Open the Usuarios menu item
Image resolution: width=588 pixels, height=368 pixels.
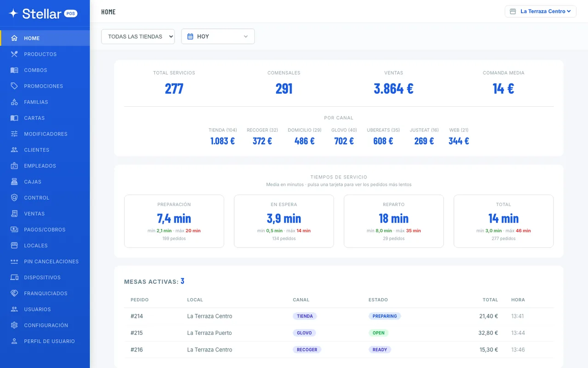(x=45, y=309)
